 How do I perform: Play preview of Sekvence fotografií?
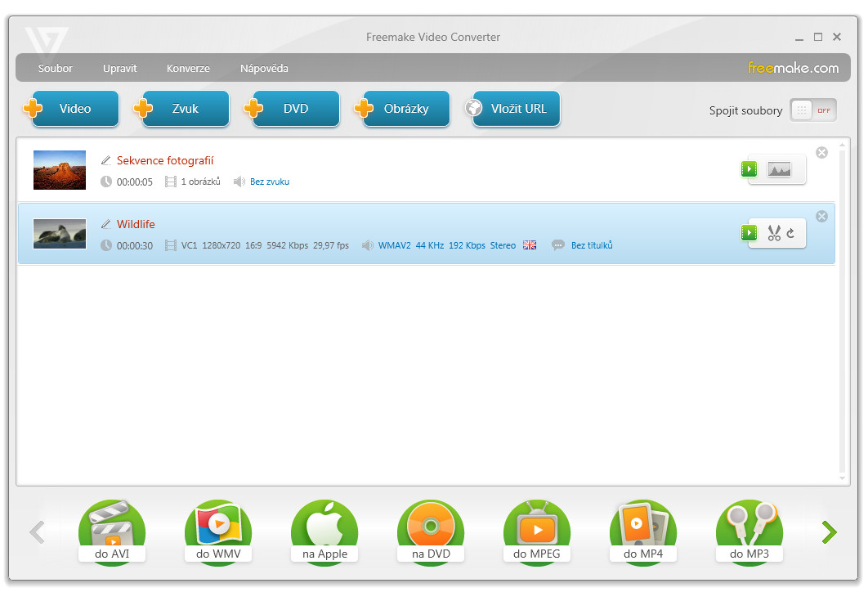pos(749,169)
